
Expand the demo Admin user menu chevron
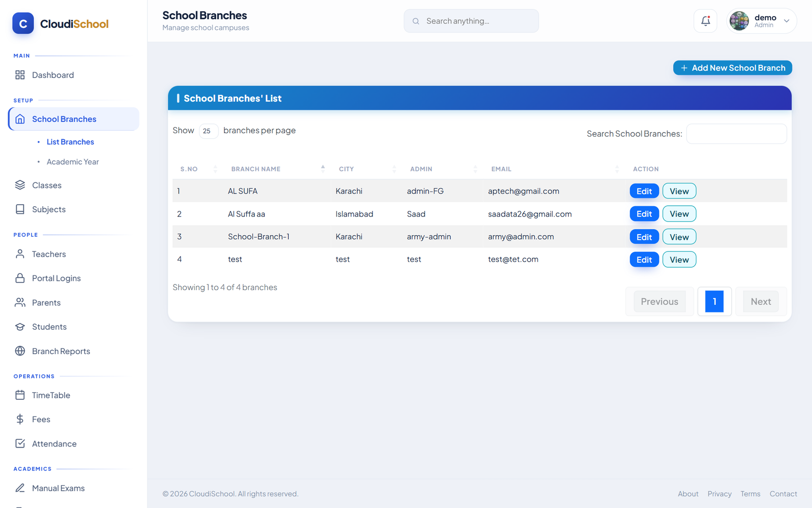[x=787, y=21]
